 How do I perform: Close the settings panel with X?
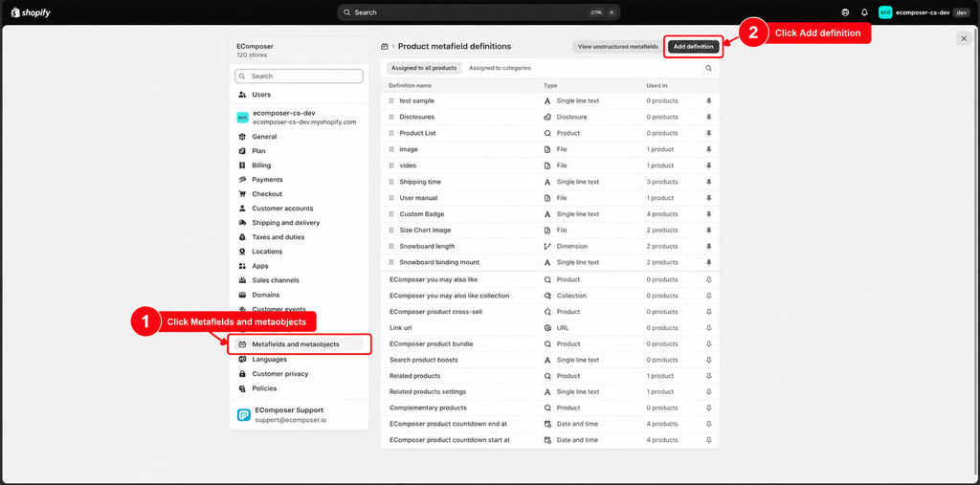[x=963, y=39]
